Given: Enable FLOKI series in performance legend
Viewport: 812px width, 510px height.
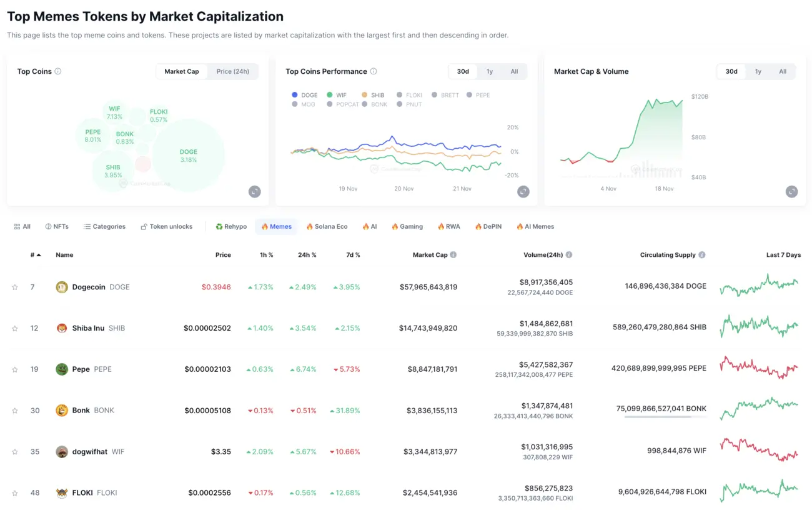Looking at the screenshot, I should click(x=409, y=95).
